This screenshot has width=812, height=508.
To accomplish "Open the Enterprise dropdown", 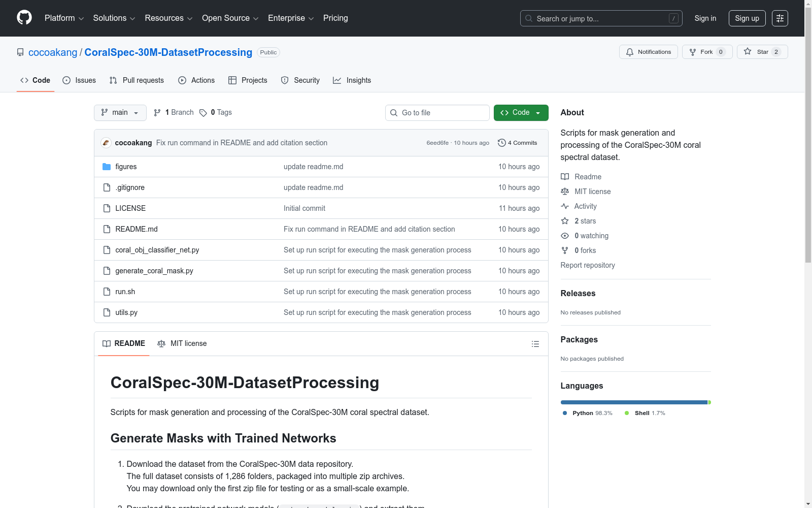I will pyautogui.click(x=291, y=18).
